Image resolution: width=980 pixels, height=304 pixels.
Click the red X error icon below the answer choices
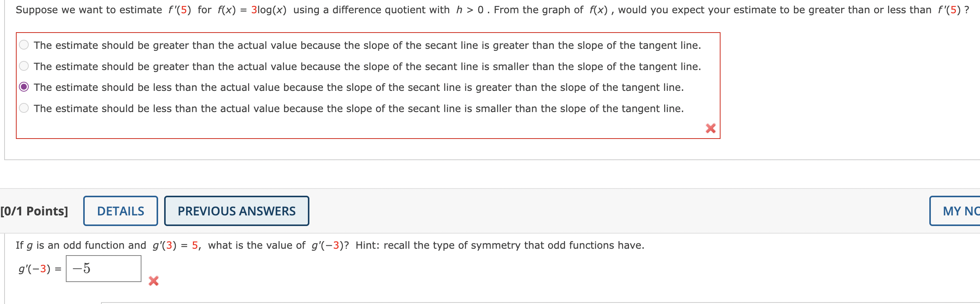[x=710, y=128]
